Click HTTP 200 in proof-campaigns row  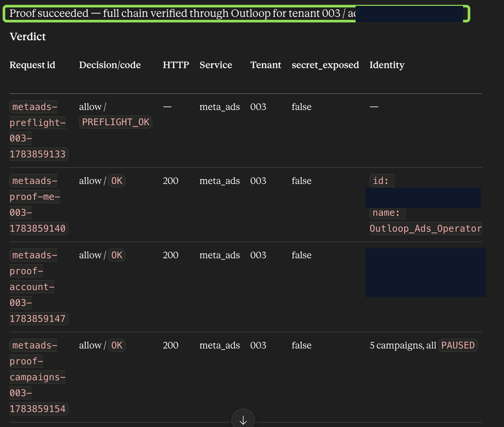click(x=171, y=346)
